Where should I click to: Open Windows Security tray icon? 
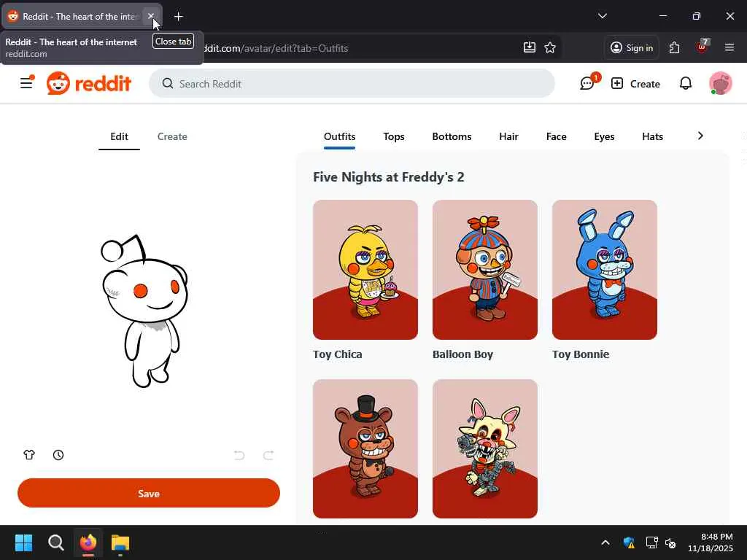tap(629, 542)
